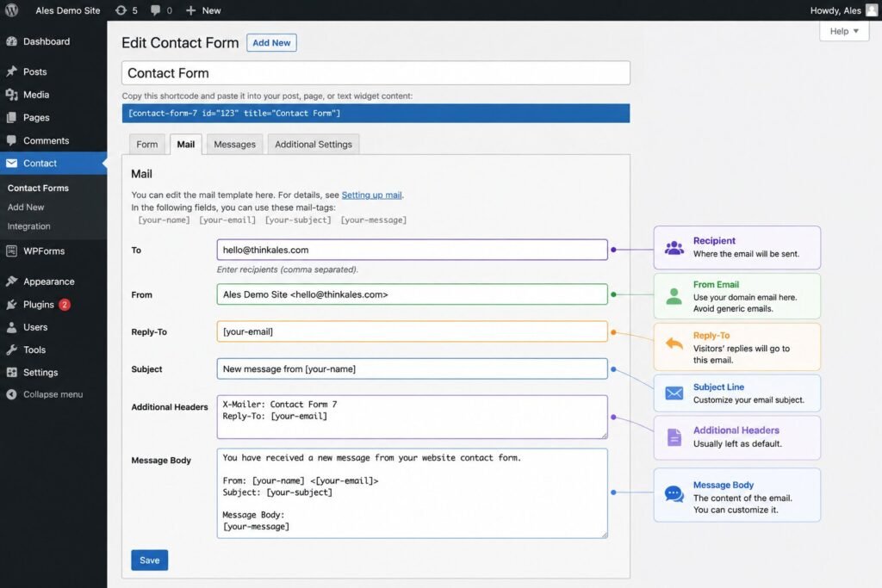Click the Users person icon
The width and height of the screenshot is (882, 588).
pyautogui.click(x=11, y=326)
